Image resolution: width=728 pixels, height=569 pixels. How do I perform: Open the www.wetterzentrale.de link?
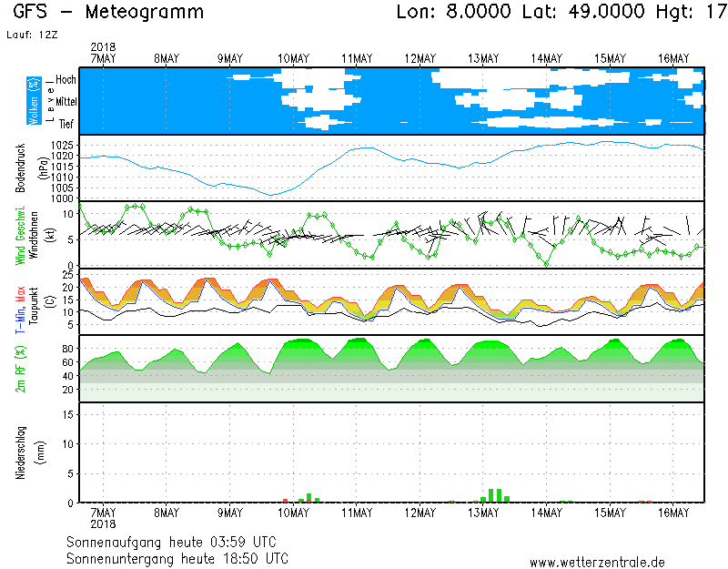point(597,563)
